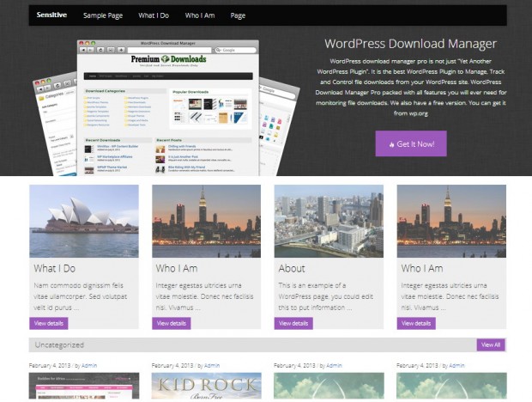
Task: Open the Tokyo aerial city image above About
Action: [x=329, y=221]
